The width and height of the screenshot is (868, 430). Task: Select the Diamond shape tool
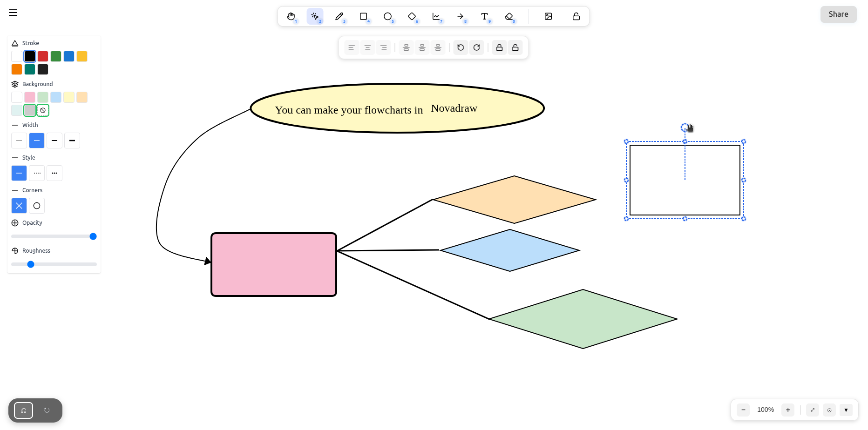click(x=412, y=16)
